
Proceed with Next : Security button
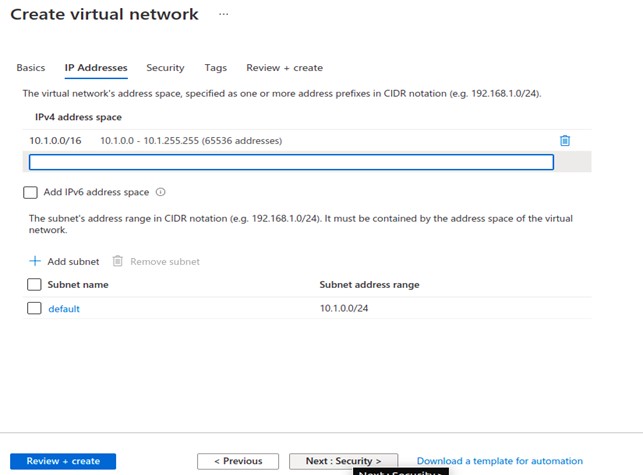coord(343,461)
